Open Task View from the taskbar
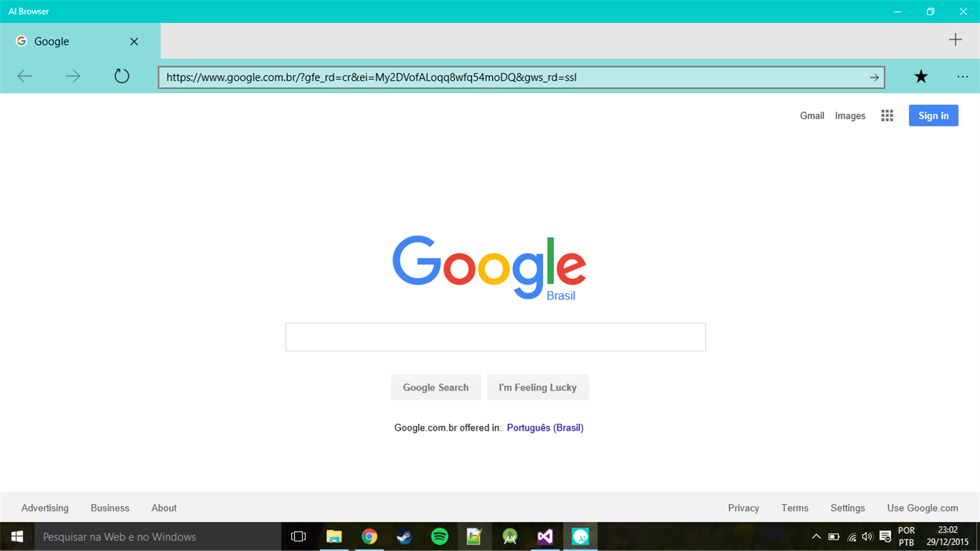Image resolution: width=980 pixels, height=551 pixels. tap(298, 537)
